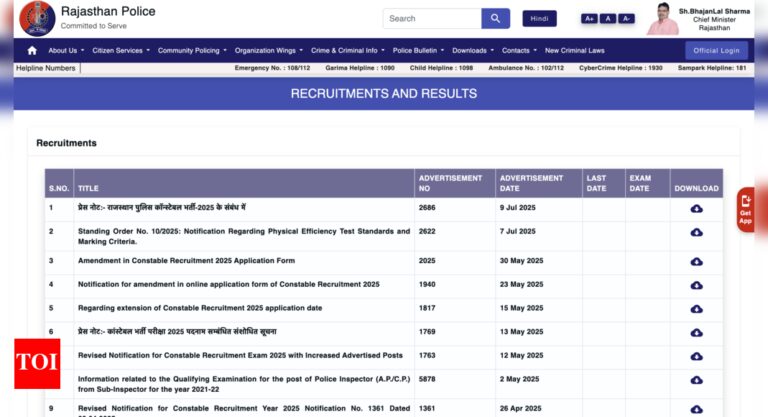Viewport: 768px width, 417px height.
Task: Click the Recruitments section heading
Action: click(x=67, y=143)
